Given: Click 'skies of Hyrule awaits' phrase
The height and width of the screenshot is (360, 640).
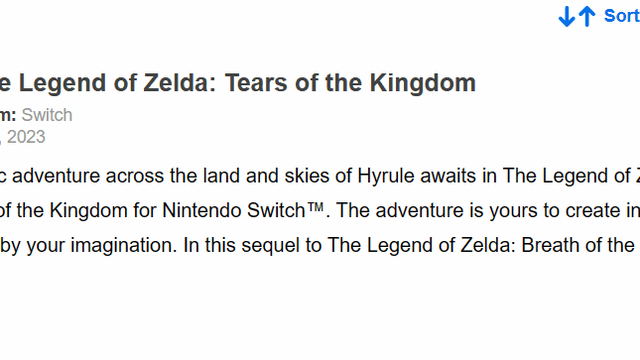Looking at the screenshot, I should point(390,176).
